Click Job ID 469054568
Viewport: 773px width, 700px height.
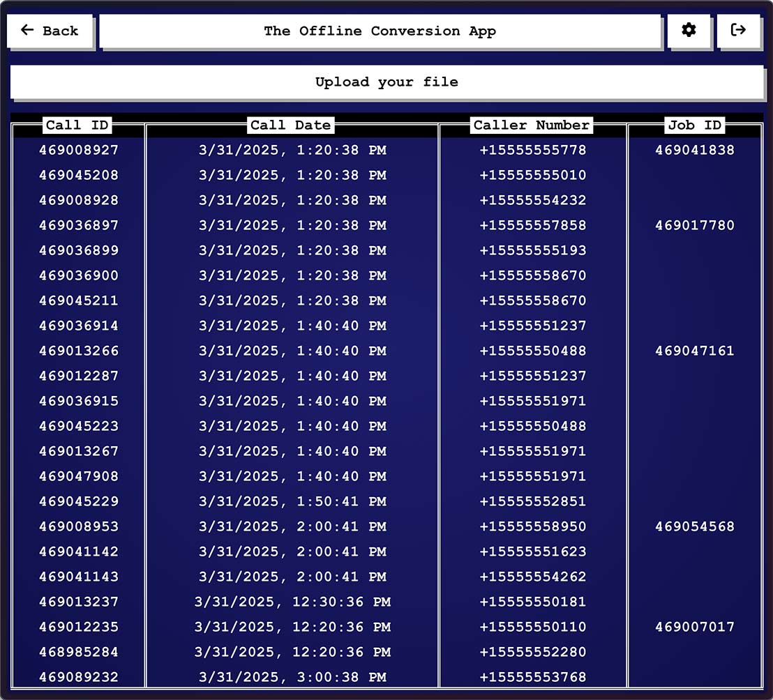694,526
